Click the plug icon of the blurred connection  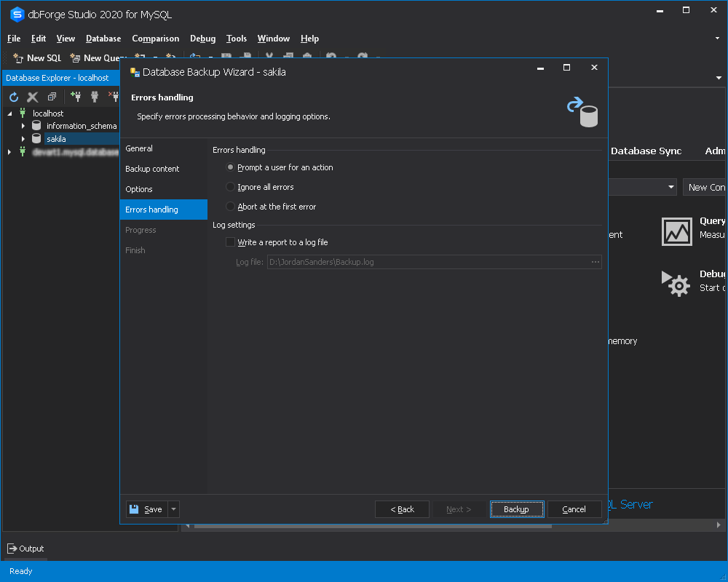click(23, 151)
